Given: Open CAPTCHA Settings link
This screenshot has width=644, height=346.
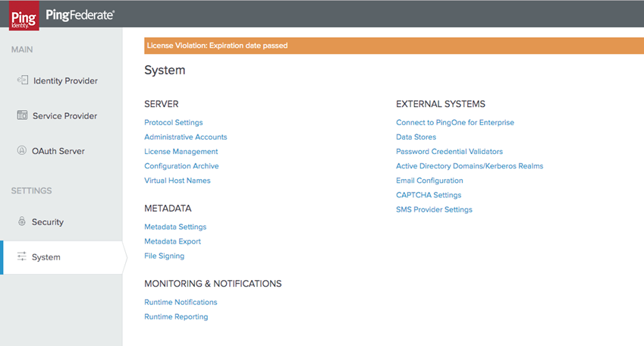Looking at the screenshot, I should 429,195.
